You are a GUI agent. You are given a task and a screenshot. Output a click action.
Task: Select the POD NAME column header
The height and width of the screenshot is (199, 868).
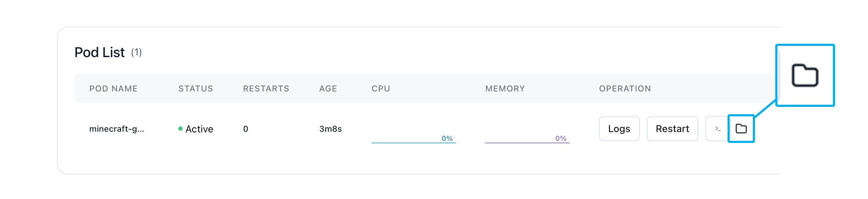[113, 89]
